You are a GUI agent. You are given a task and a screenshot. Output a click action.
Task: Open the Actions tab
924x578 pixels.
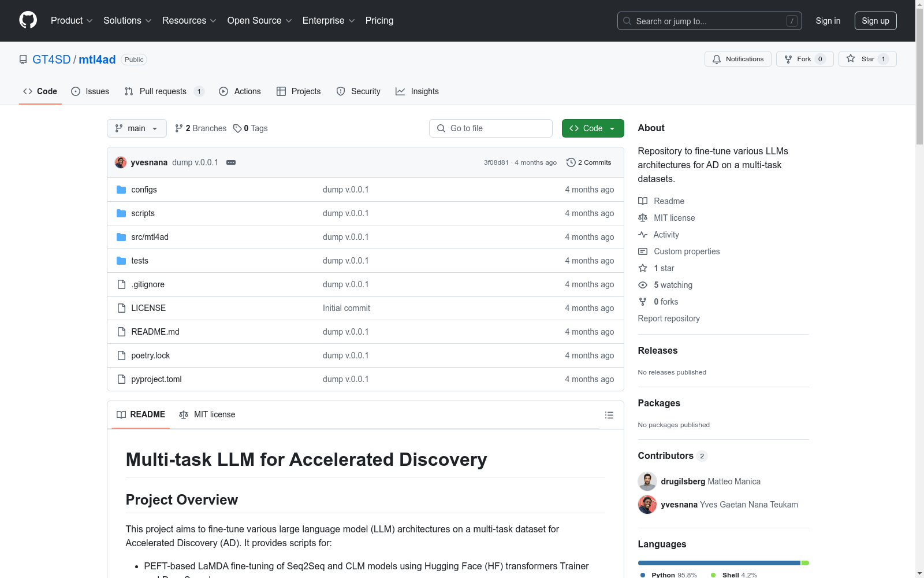[240, 91]
